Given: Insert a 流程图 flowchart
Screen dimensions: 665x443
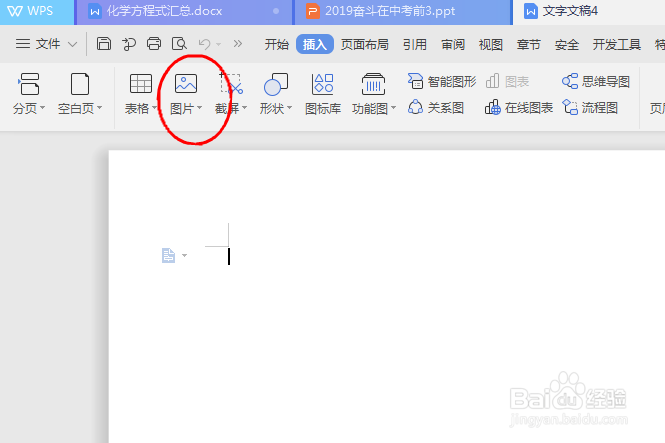Looking at the screenshot, I should [x=590, y=108].
